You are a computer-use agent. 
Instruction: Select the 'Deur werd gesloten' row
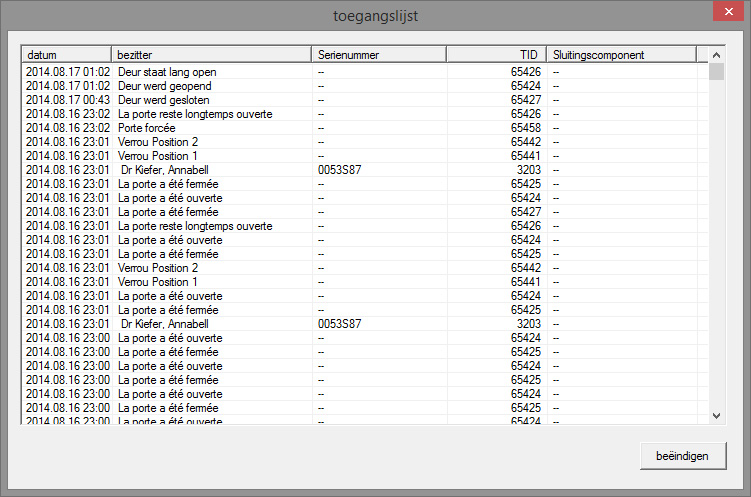164,100
